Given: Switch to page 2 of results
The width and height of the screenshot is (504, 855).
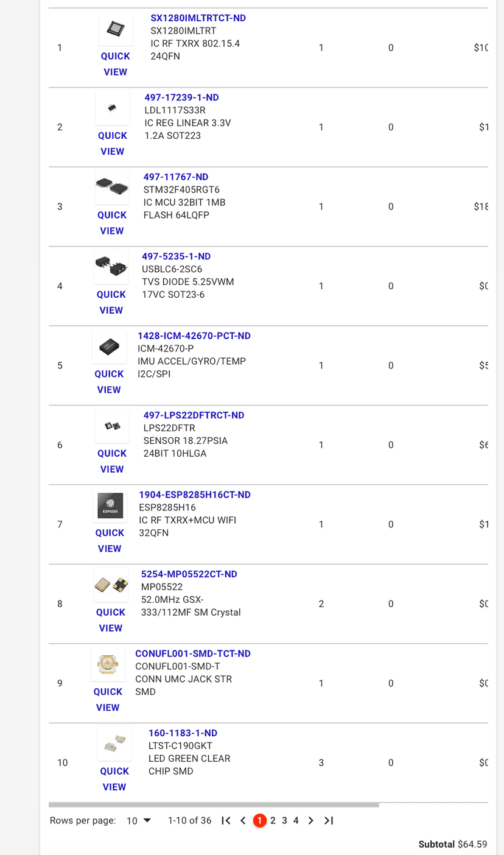Looking at the screenshot, I should point(273,820).
